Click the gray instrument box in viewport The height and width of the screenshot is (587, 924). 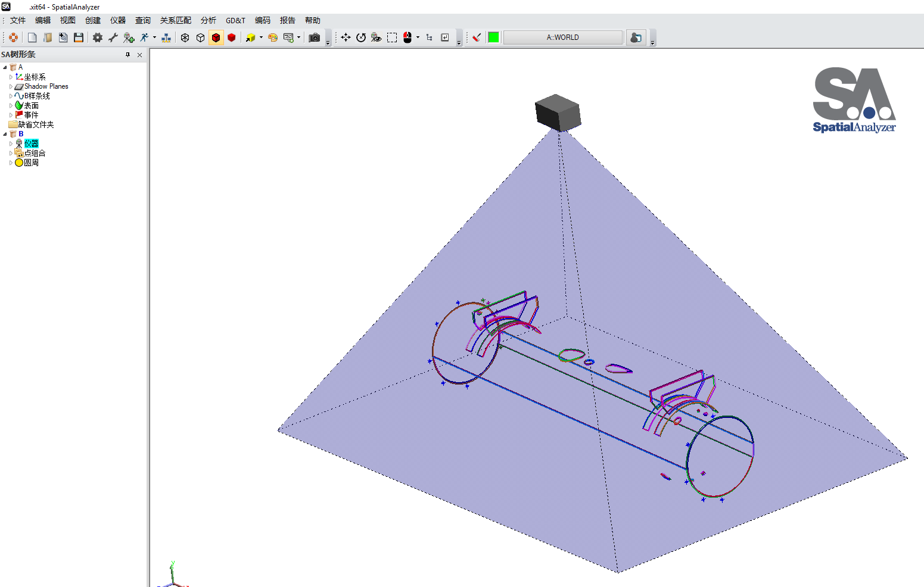click(x=558, y=113)
